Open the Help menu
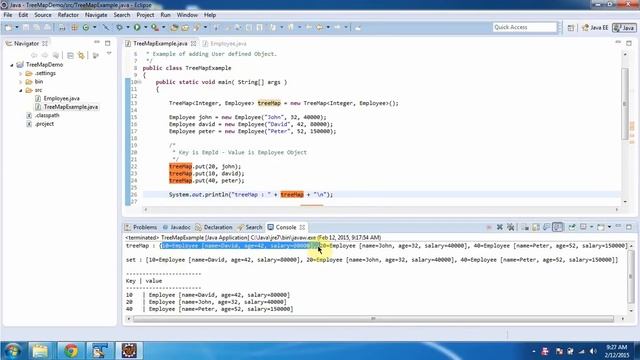The width and height of the screenshot is (640, 360). [210, 15]
